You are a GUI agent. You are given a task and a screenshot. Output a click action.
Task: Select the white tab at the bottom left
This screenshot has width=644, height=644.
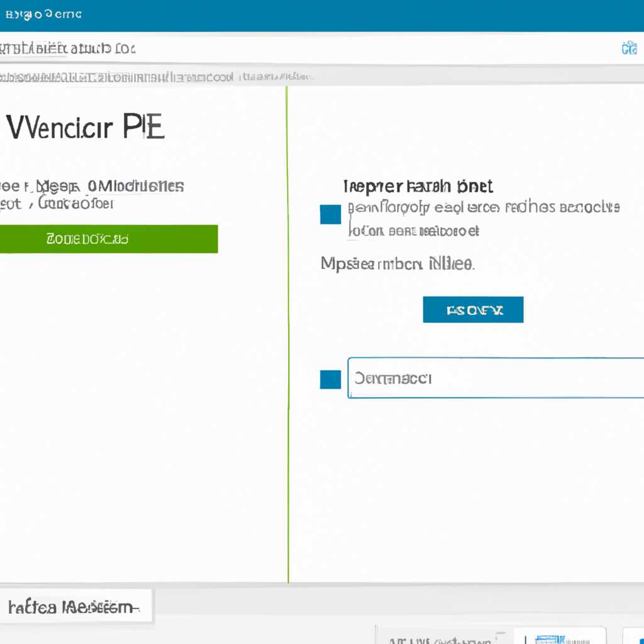75,606
